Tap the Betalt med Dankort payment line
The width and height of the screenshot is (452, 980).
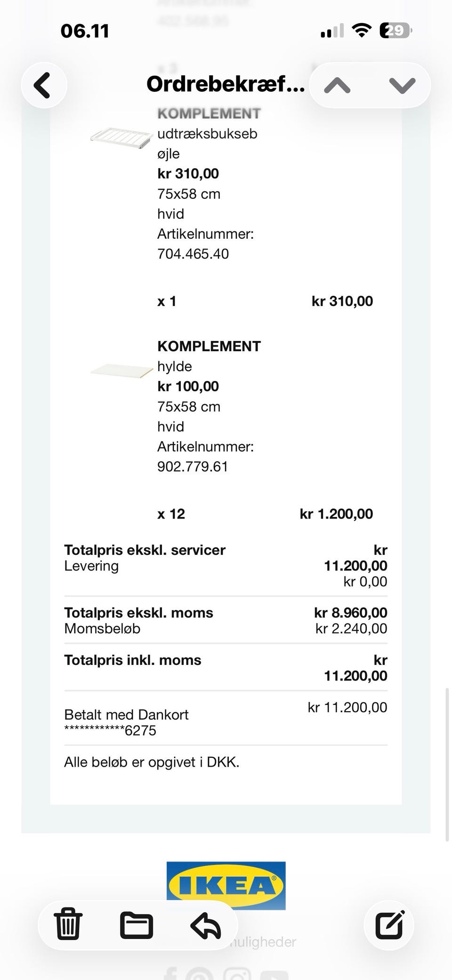tap(126, 715)
